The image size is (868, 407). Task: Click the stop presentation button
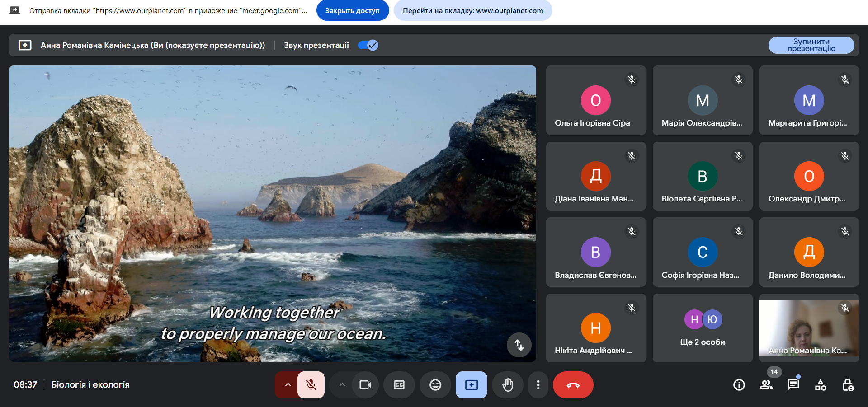click(811, 45)
